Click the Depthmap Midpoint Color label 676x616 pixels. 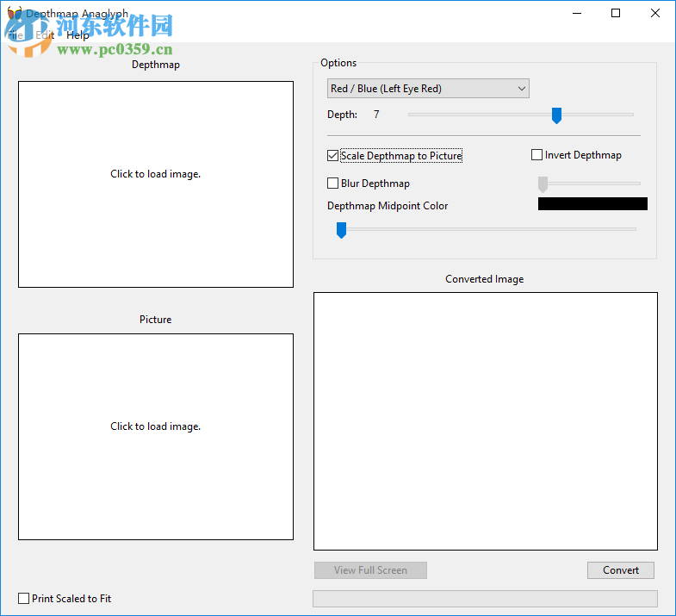click(388, 206)
